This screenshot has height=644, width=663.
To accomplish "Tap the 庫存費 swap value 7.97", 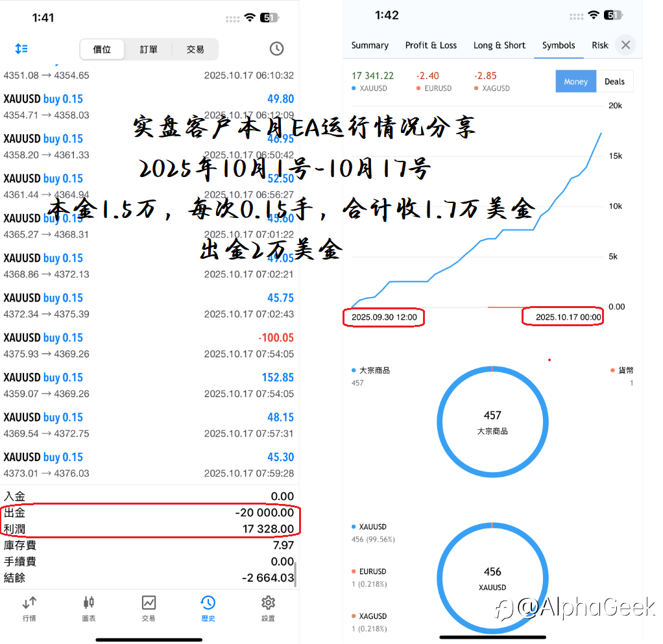I will [x=283, y=545].
